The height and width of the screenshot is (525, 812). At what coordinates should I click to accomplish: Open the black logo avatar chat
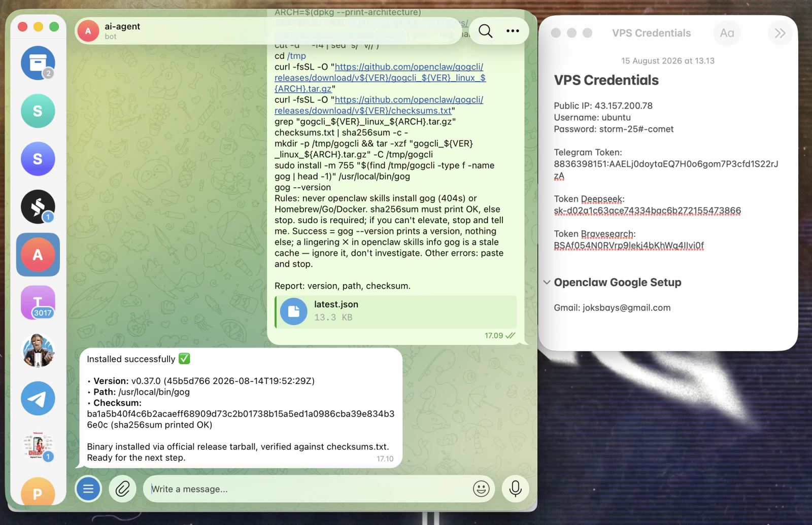(x=38, y=206)
